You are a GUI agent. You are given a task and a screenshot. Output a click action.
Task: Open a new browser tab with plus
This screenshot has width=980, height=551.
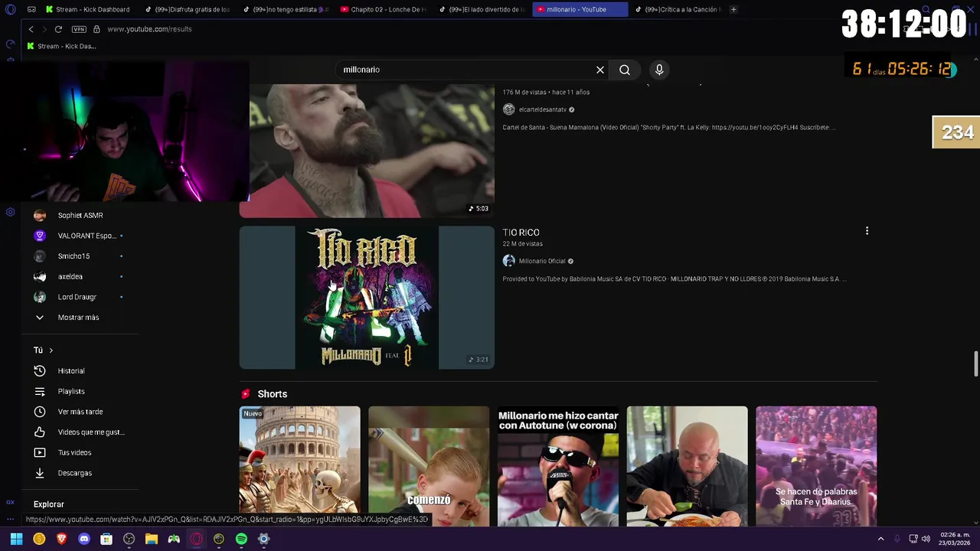click(x=733, y=9)
